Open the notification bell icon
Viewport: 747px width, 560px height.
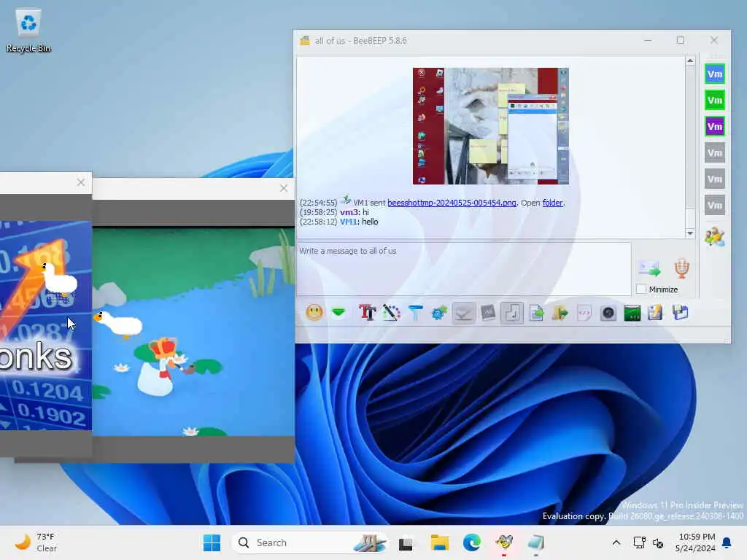pyautogui.click(x=727, y=542)
